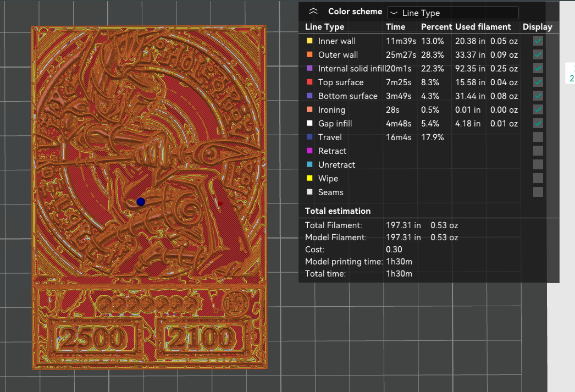Click the Cost value 0.30

[394, 250]
